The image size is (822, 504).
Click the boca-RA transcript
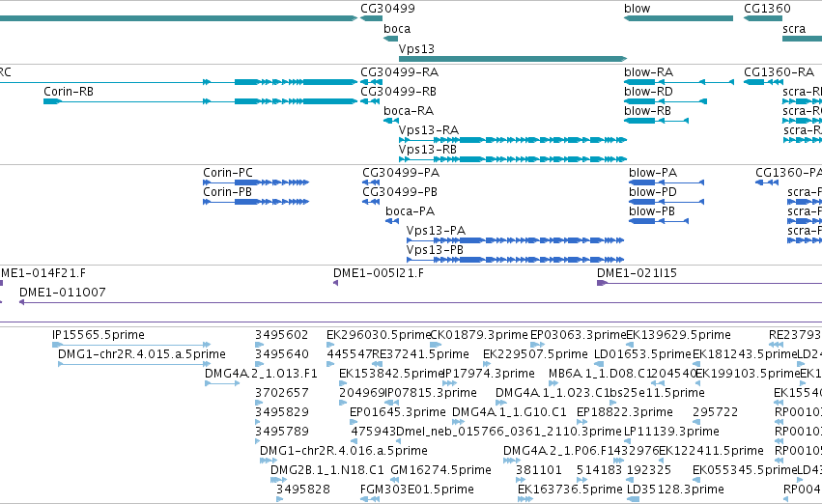391,121
